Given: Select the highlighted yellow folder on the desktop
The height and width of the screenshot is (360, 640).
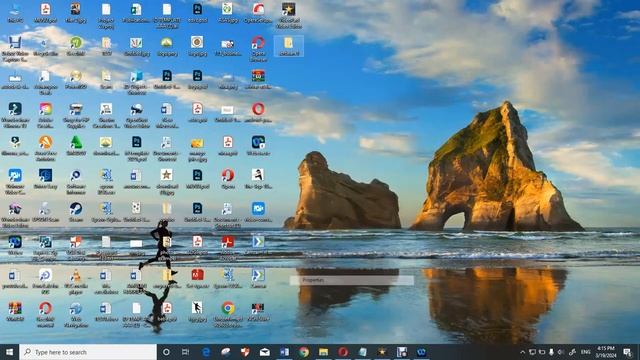Looking at the screenshot, I should tap(289, 46).
